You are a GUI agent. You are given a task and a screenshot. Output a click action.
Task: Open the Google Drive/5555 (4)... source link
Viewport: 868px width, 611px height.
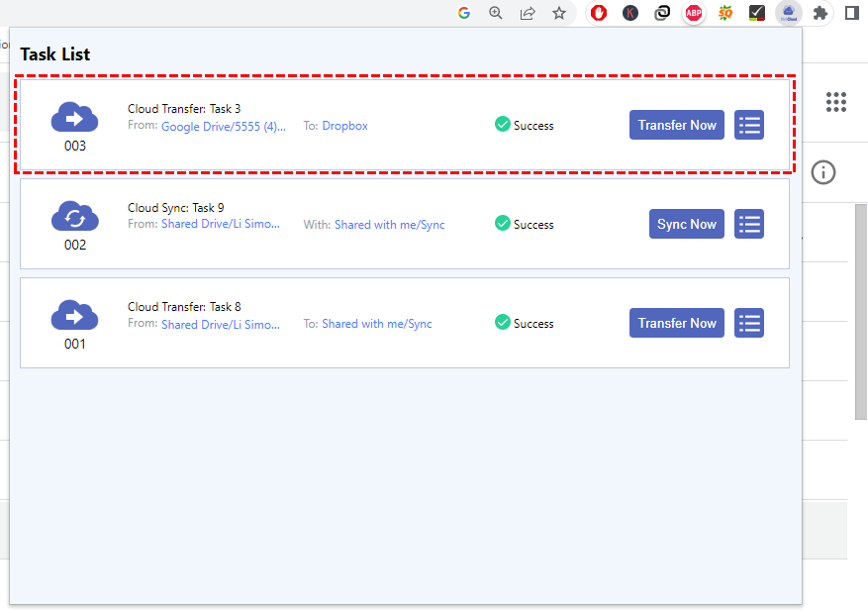(x=224, y=127)
